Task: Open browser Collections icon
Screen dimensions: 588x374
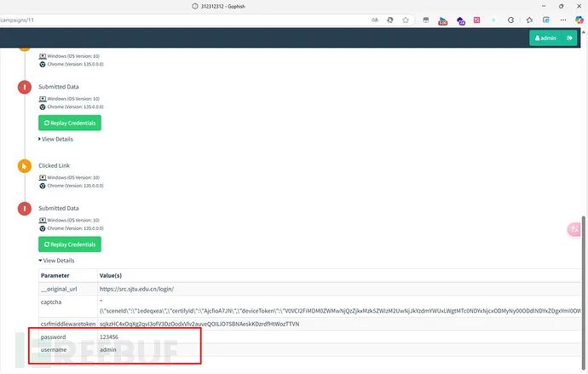Action: coord(546,20)
